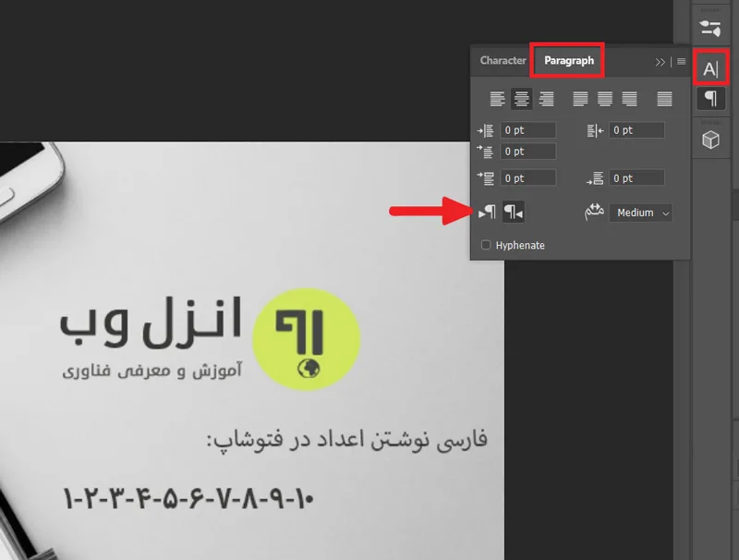Set right-to-left paragraph direction
This screenshot has height=560, width=739.
[514, 213]
